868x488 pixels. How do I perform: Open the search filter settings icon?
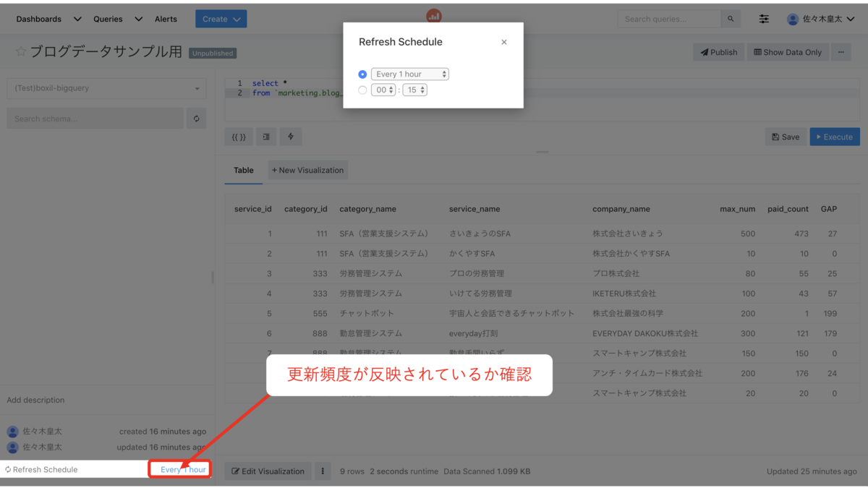764,19
